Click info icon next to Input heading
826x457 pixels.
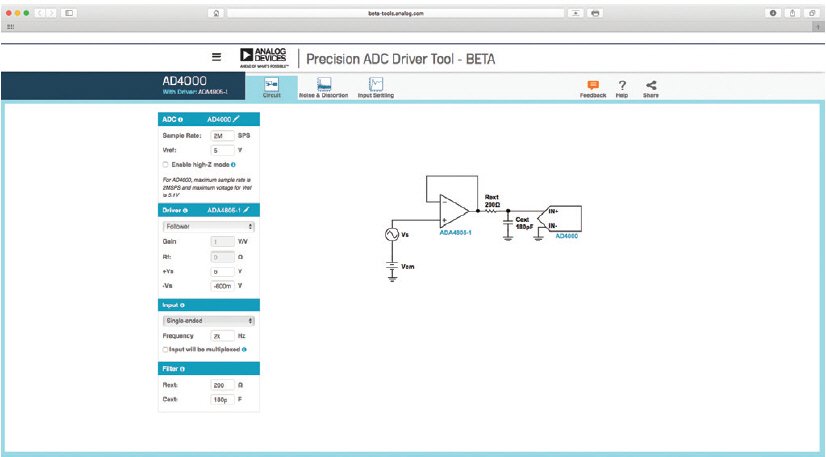pyautogui.click(x=183, y=304)
